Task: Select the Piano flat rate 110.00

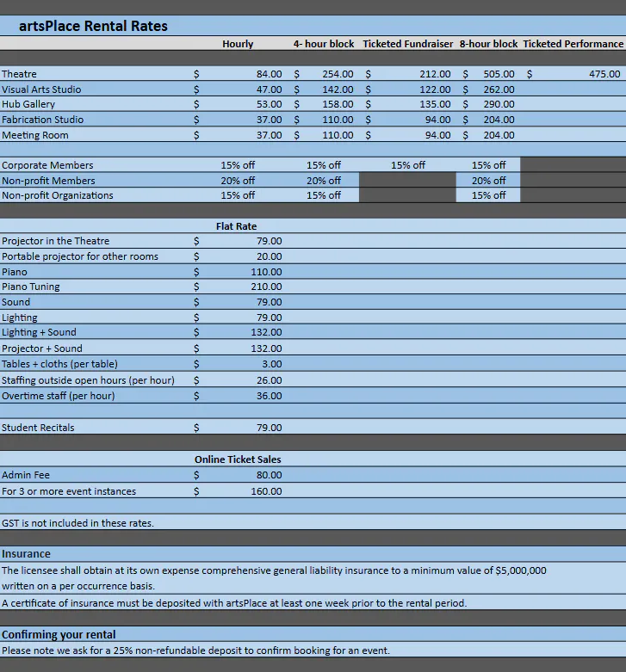Action: click(266, 272)
